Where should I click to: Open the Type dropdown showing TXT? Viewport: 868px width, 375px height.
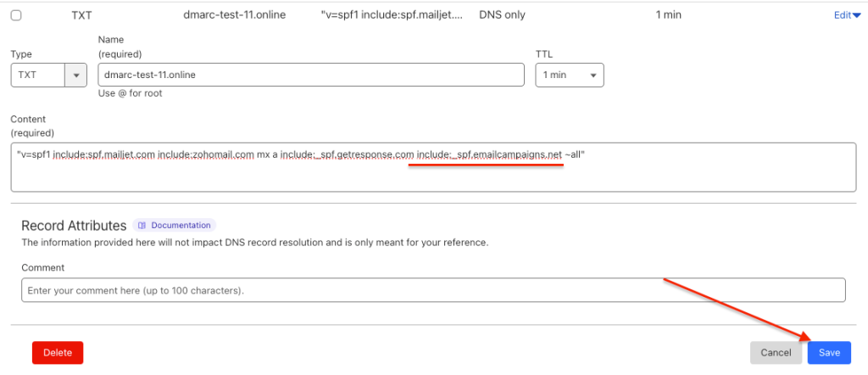[40, 75]
